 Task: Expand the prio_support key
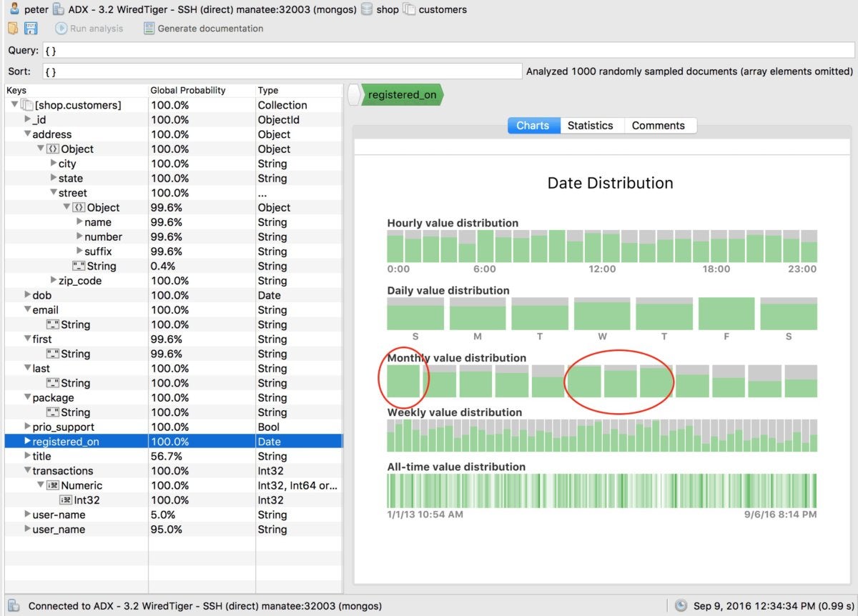pos(28,427)
